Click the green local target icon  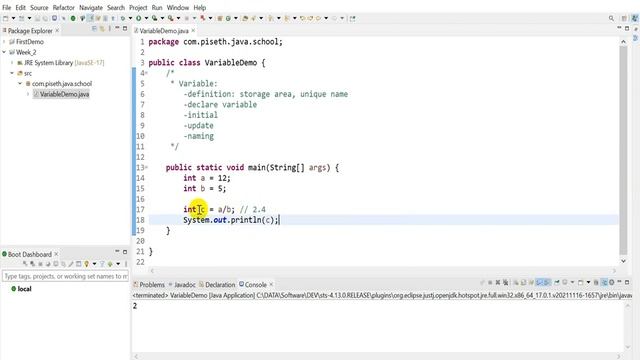(x=13, y=289)
